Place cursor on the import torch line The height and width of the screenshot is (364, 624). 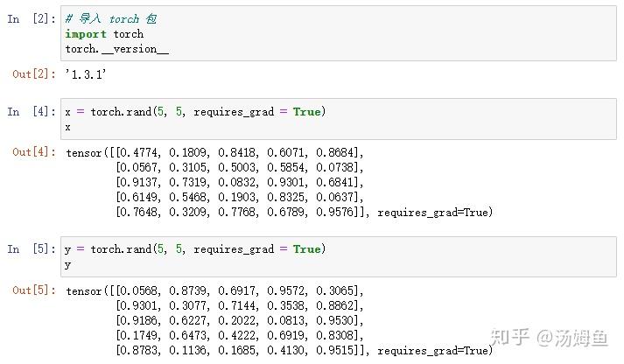click(104, 34)
